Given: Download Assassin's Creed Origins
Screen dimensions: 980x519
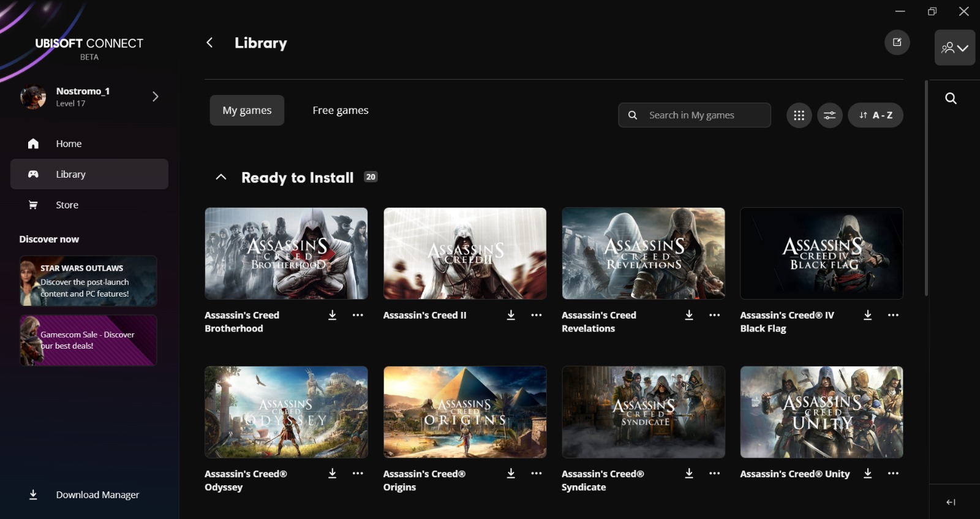Looking at the screenshot, I should click(511, 474).
